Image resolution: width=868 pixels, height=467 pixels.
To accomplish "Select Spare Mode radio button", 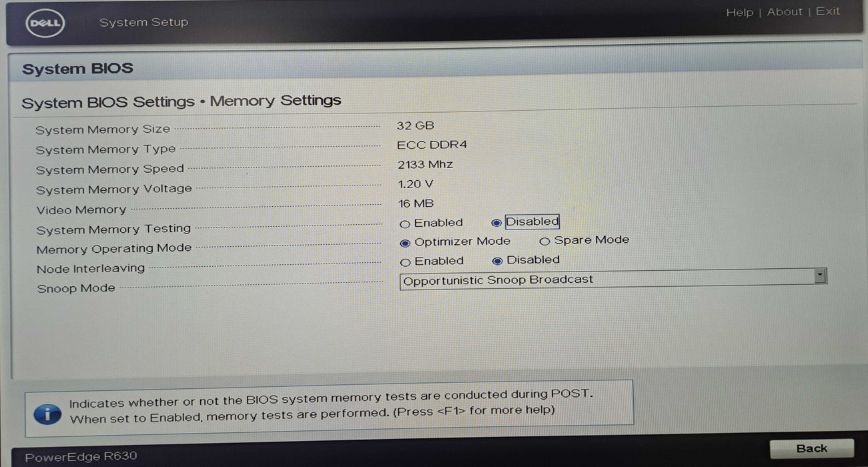I will click(x=544, y=242).
